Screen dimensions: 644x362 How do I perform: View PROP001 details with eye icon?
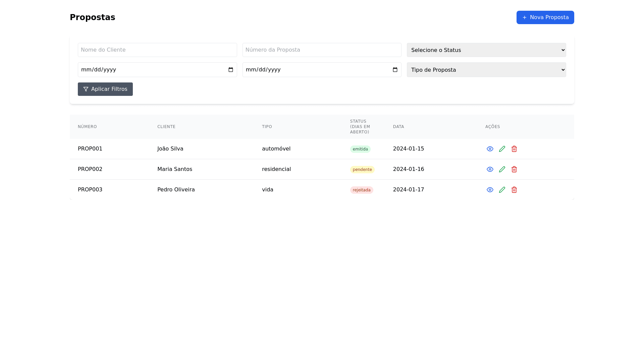[x=490, y=149]
